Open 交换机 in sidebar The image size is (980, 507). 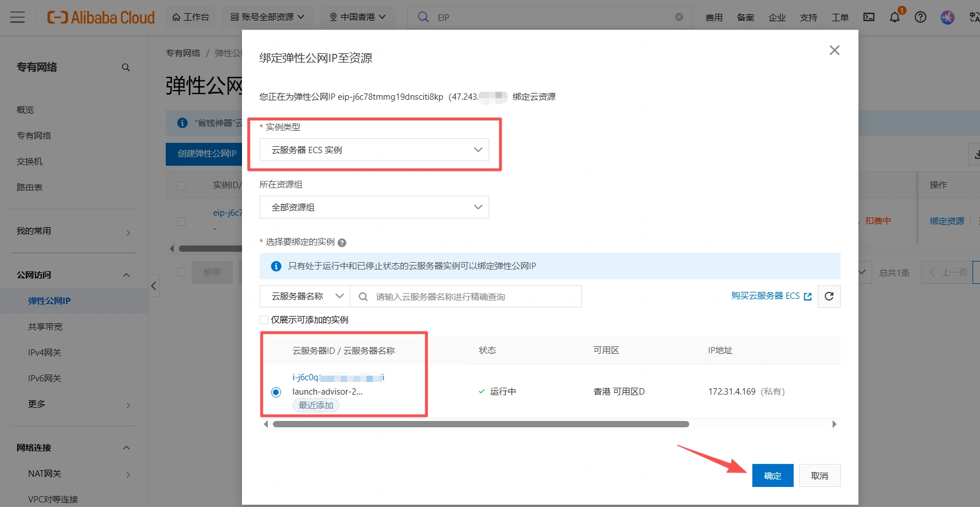[x=30, y=161]
